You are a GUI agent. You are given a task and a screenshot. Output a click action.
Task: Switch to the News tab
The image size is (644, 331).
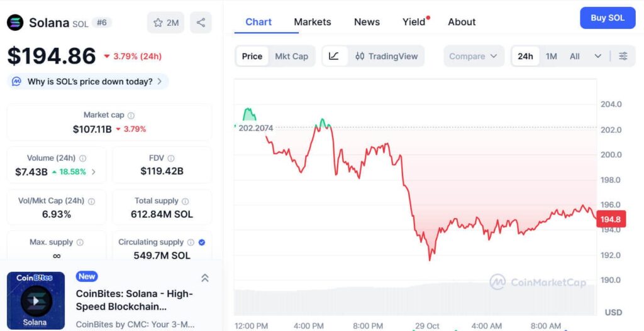pyautogui.click(x=367, y=22)
